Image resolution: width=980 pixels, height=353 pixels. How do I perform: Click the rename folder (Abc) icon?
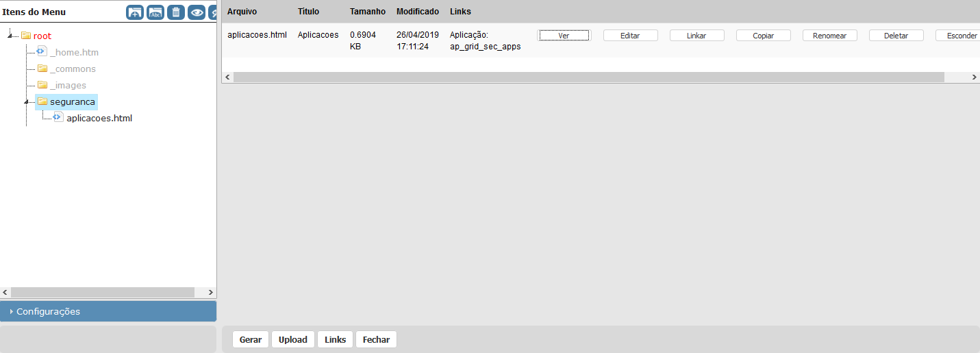point(155,12)
